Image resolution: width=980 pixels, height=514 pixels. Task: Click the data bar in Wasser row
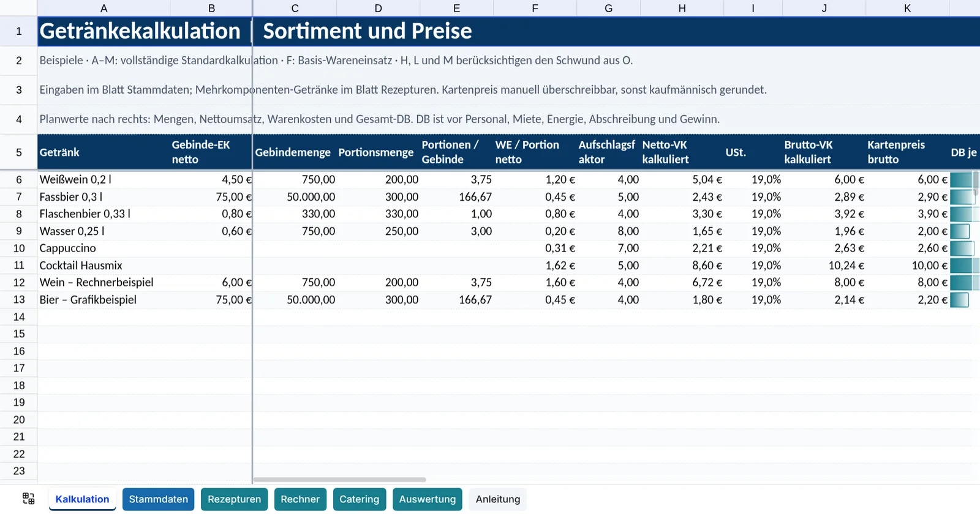click(x=960, y=231)
